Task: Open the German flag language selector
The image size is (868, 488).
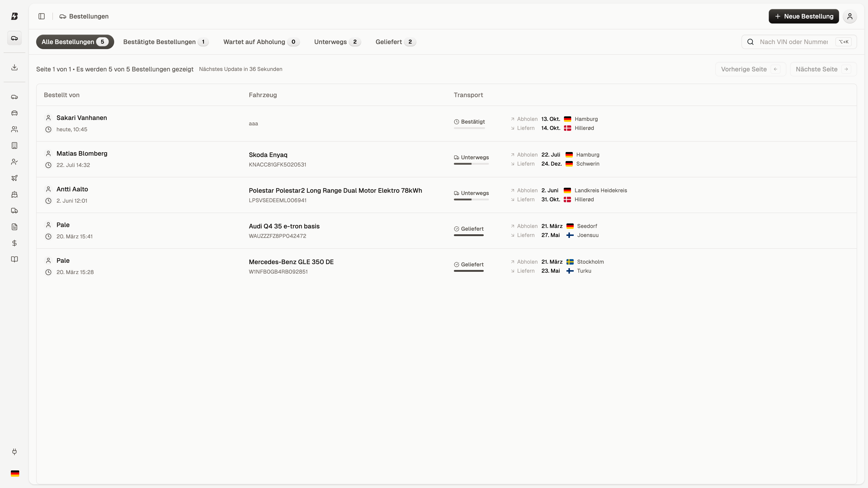Action: (x=14, y=473)
